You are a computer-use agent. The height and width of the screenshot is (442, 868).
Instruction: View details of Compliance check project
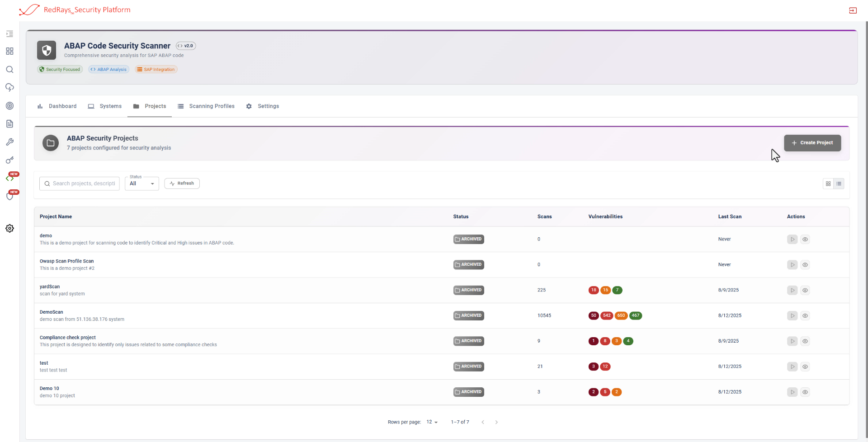[805, 341]
